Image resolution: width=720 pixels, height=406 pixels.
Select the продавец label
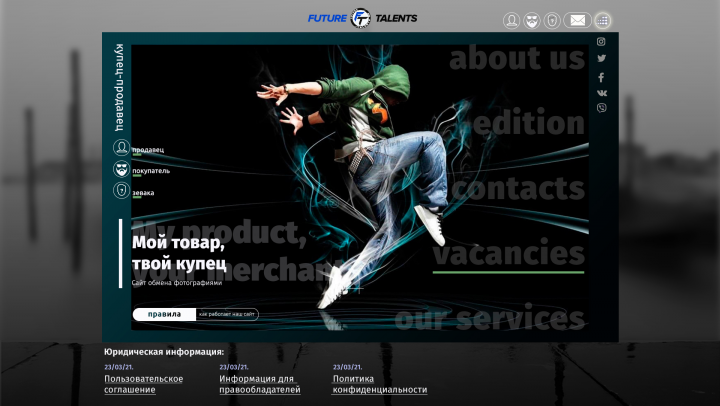[148, 150]
